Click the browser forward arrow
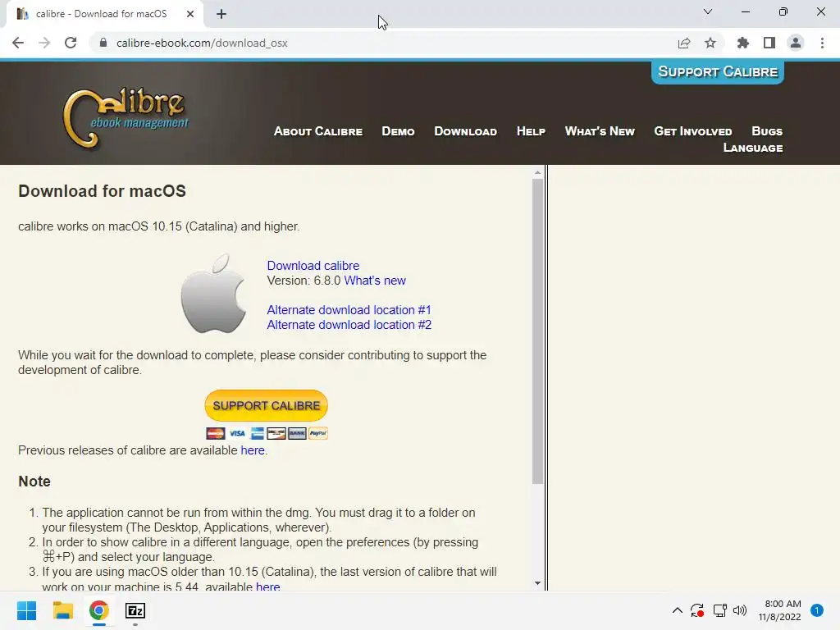 (x=44, y=43)
